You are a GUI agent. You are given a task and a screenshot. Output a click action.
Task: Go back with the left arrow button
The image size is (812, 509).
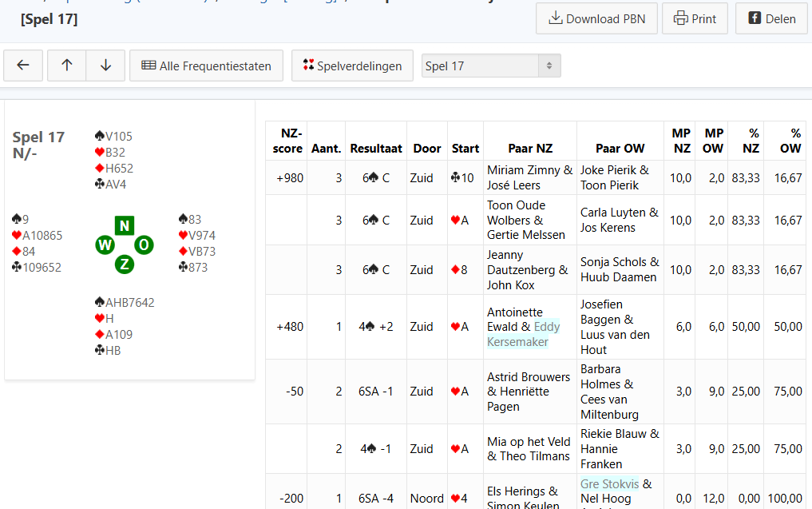(23, 66)
